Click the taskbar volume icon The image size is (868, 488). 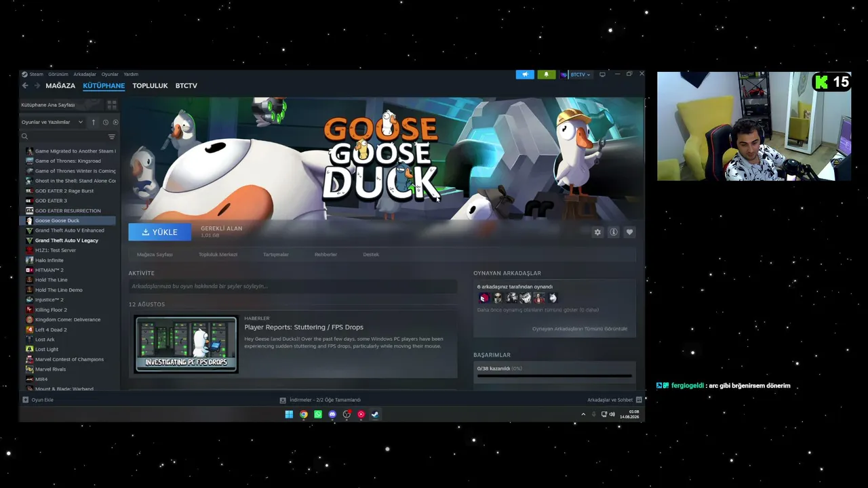point(612,414)
